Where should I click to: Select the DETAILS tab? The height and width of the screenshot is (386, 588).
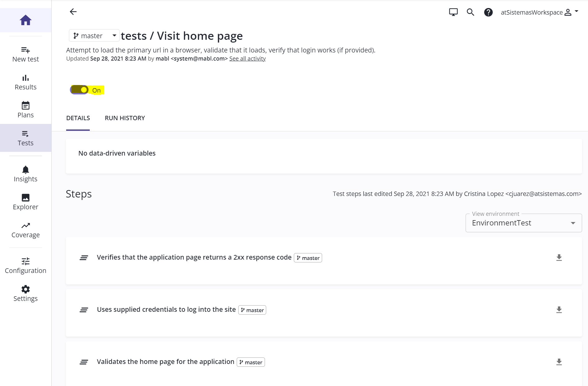click(78, 118)
